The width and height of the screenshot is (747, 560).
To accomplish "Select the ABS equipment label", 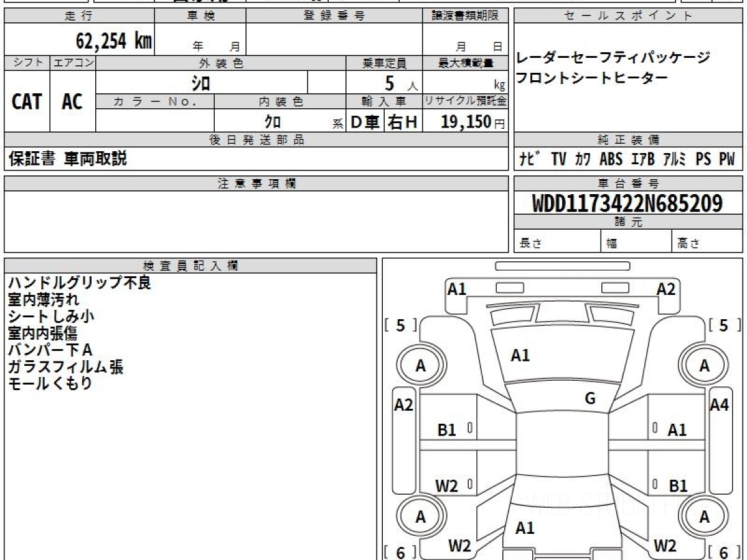I will click(x=611, y=159).
